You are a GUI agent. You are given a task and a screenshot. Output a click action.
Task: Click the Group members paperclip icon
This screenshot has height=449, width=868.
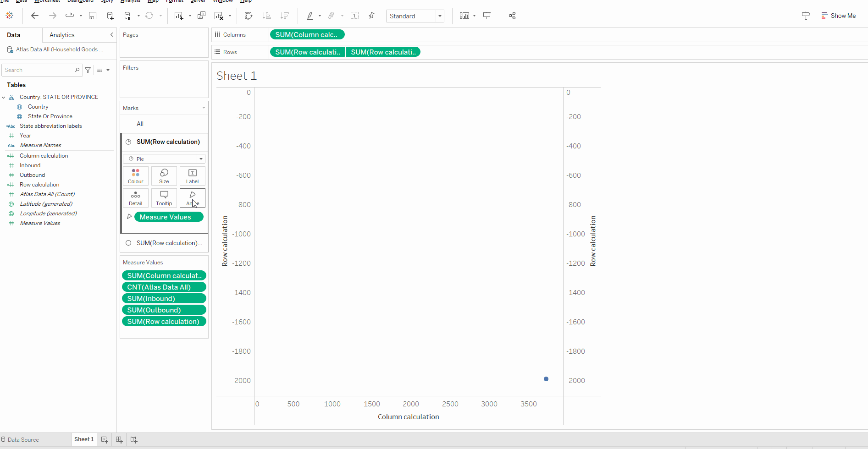pos(331,16)
